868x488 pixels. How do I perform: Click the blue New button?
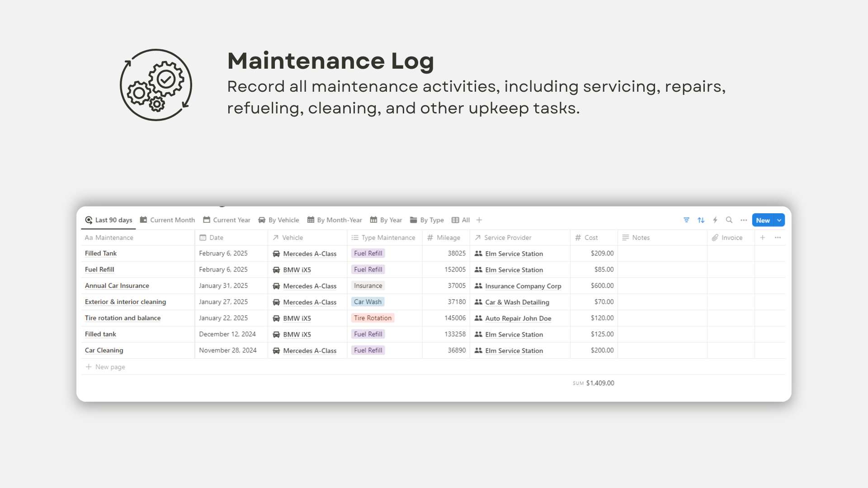[763, 220]
